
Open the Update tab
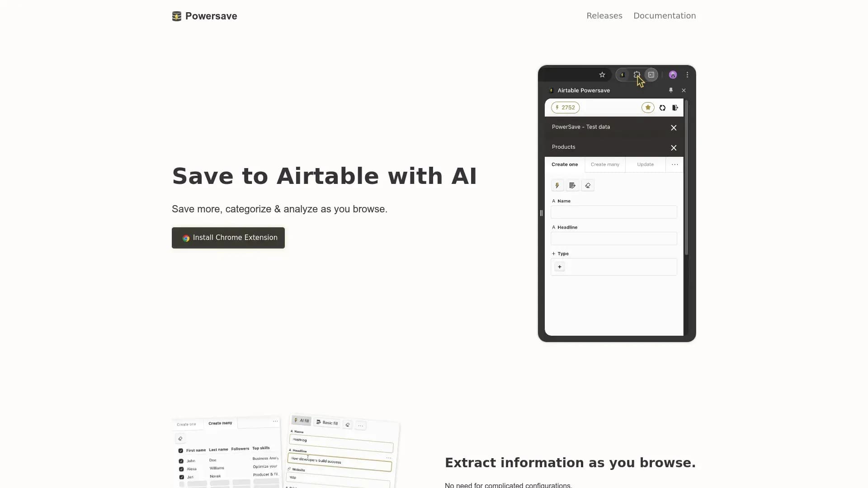pyautogui.click(x=645, y=164)
